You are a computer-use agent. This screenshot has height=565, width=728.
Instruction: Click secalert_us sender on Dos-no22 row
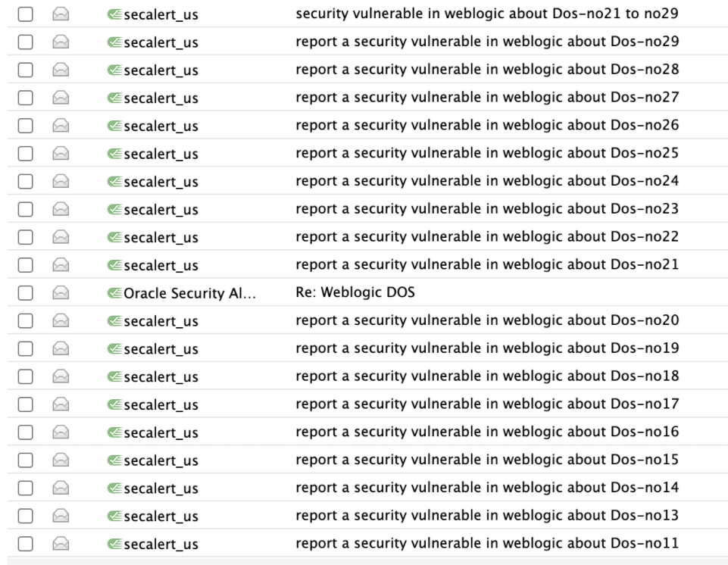pyautogui.click(x=161, y=238)
